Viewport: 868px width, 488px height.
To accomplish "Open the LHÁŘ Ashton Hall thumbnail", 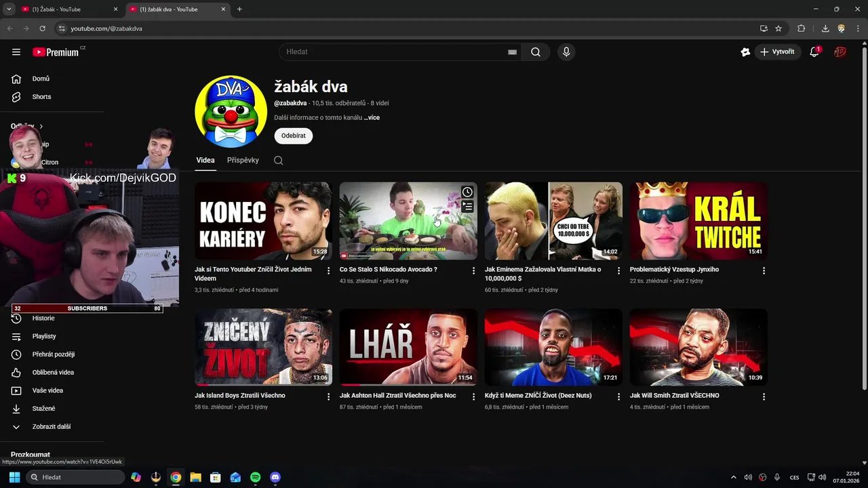I will [x=408, y=347].
